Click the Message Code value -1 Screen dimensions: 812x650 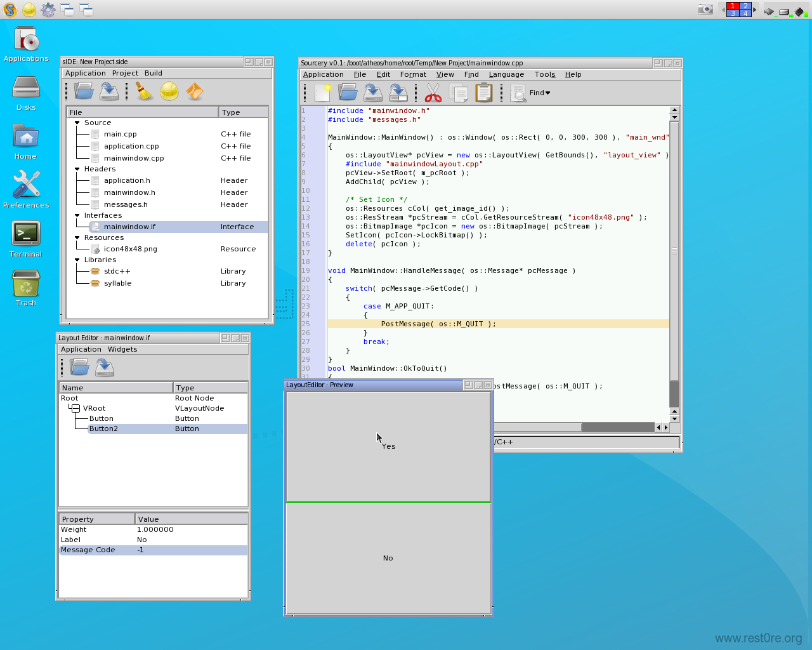pos(140,550)
